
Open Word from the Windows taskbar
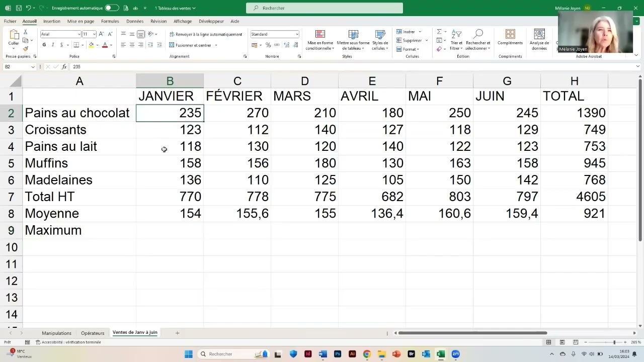(323, 354)
